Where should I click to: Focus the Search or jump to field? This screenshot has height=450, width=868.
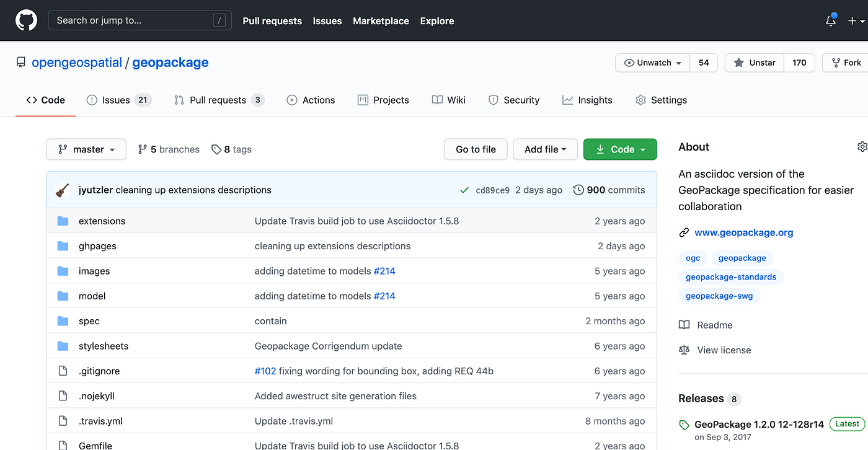(x=140, y=20)
